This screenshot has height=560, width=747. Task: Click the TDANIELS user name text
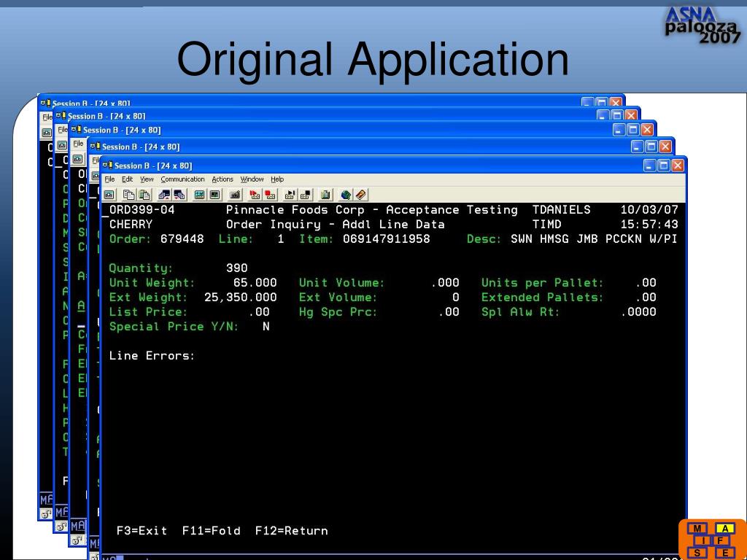[561, 209]
